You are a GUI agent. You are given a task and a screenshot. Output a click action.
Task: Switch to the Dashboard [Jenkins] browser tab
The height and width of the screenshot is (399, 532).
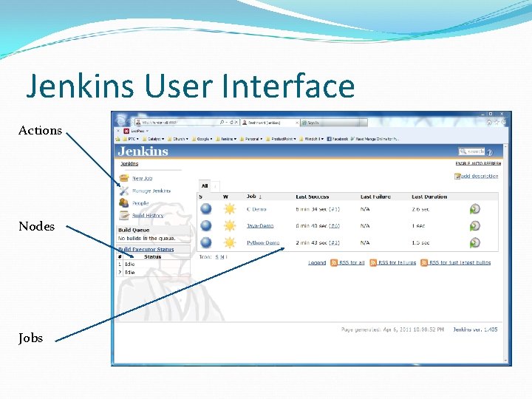[270, 123]
